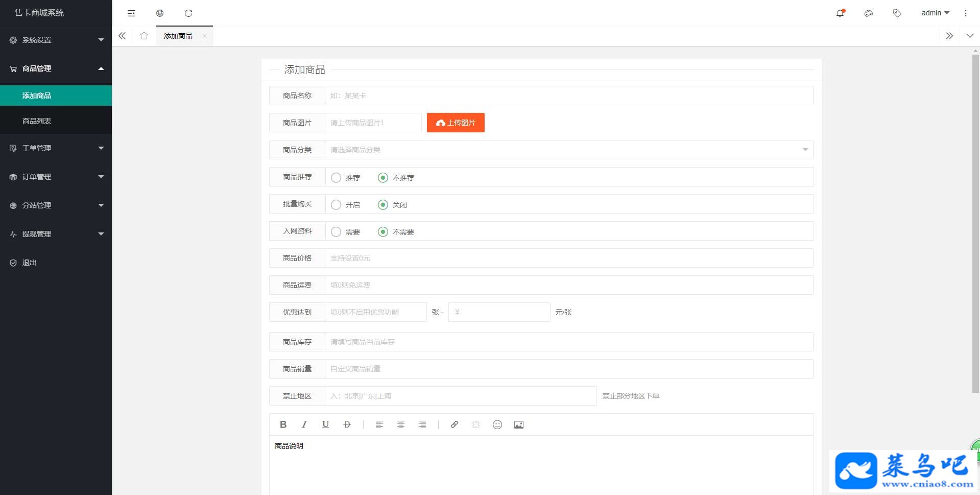
Task: Click 退出 to log out
Action: (56, 263)
